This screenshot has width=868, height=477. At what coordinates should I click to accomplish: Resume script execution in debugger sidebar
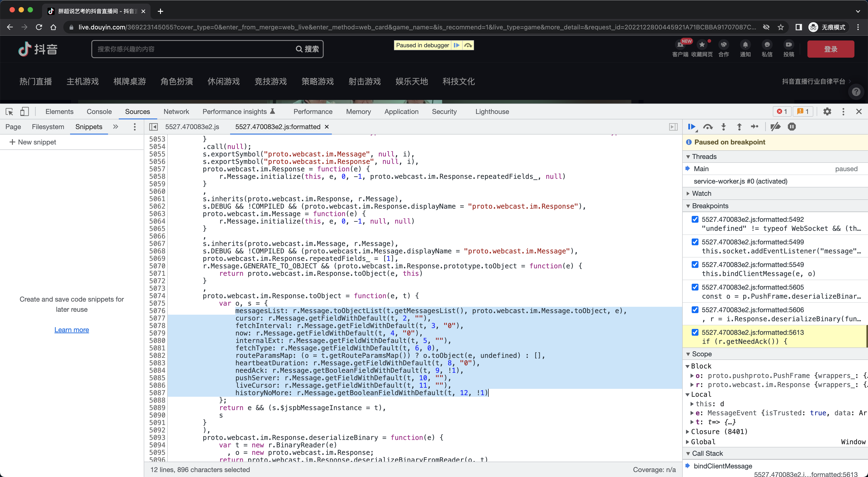[x=692, y=127]
